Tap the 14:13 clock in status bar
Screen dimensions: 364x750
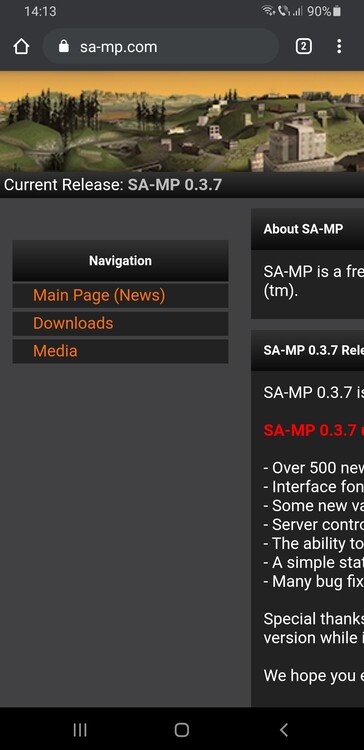pos(40,11)
